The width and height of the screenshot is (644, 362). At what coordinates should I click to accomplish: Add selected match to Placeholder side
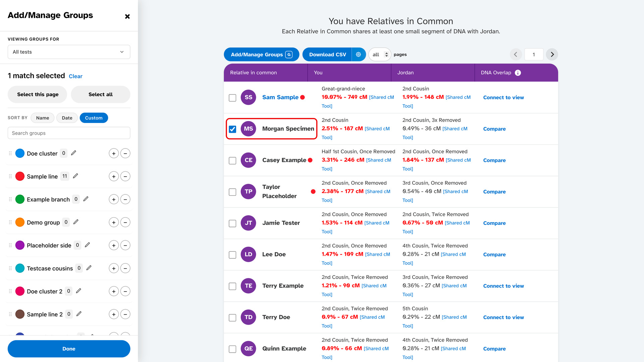[x=114, y=245]
